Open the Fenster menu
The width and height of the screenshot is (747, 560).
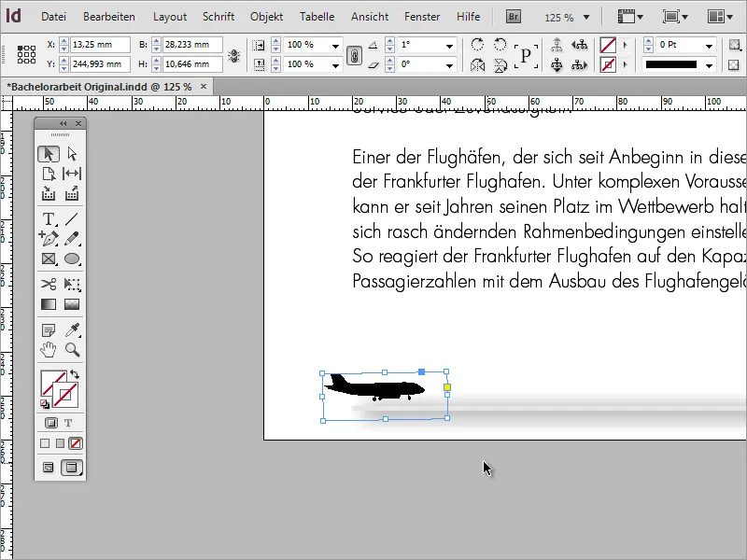point(422,17)
